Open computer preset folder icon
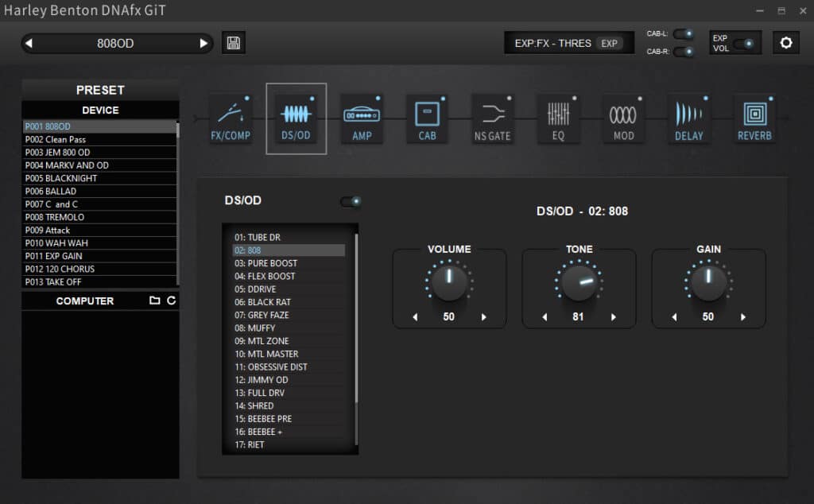 (155, 300)
